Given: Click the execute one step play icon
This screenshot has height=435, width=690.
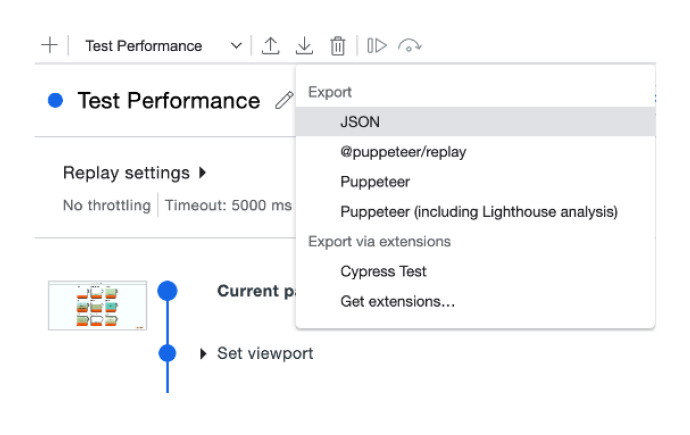Looking at the screenshot, I should [376, 46].
